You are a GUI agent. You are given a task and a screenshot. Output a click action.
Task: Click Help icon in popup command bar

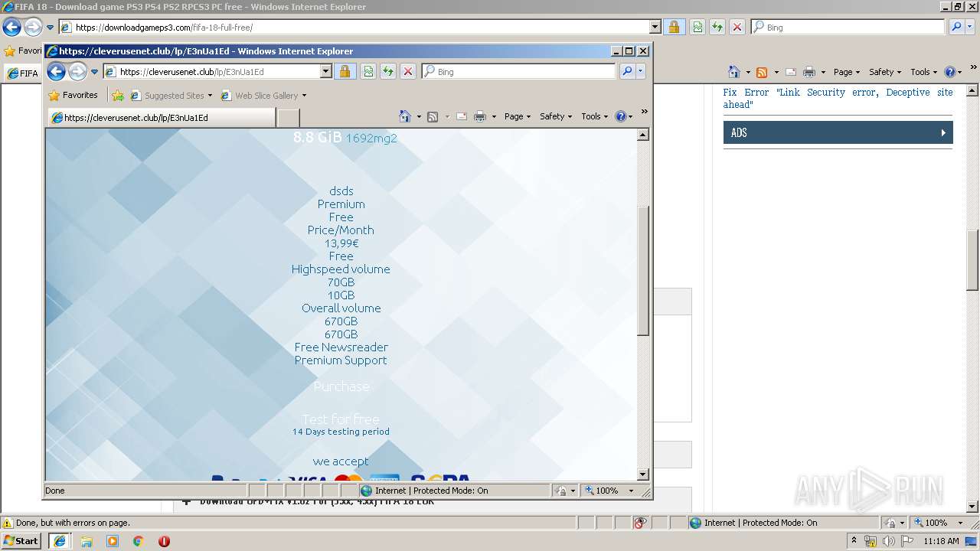click(621, 116)
